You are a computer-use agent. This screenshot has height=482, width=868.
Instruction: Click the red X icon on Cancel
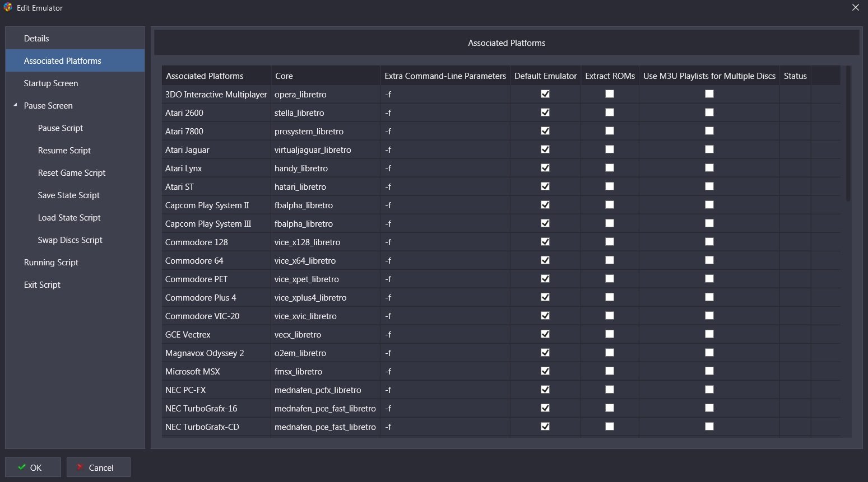click(x=81, y=467)
